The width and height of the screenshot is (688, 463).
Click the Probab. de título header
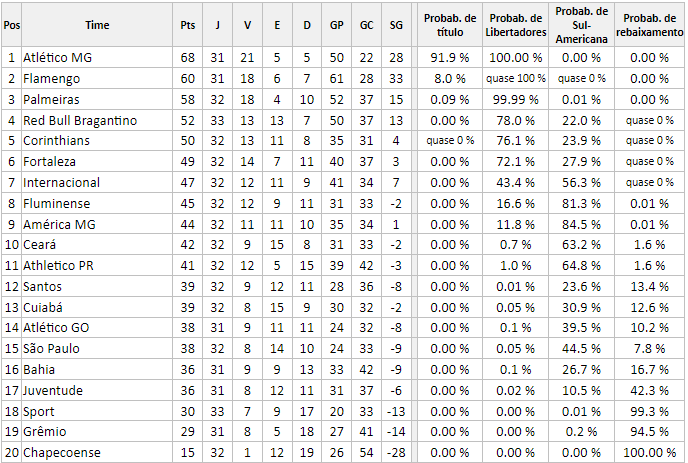pos(450,25)
